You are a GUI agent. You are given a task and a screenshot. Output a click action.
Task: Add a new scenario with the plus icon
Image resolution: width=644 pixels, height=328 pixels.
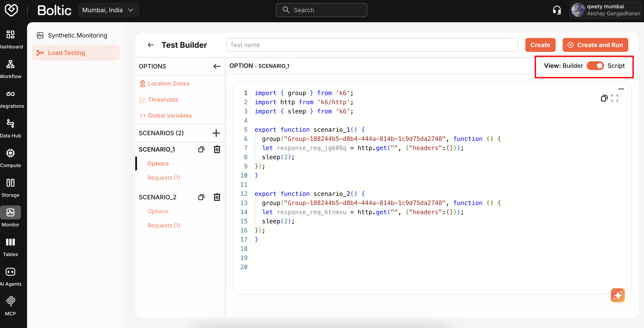(x=216, y=133)
